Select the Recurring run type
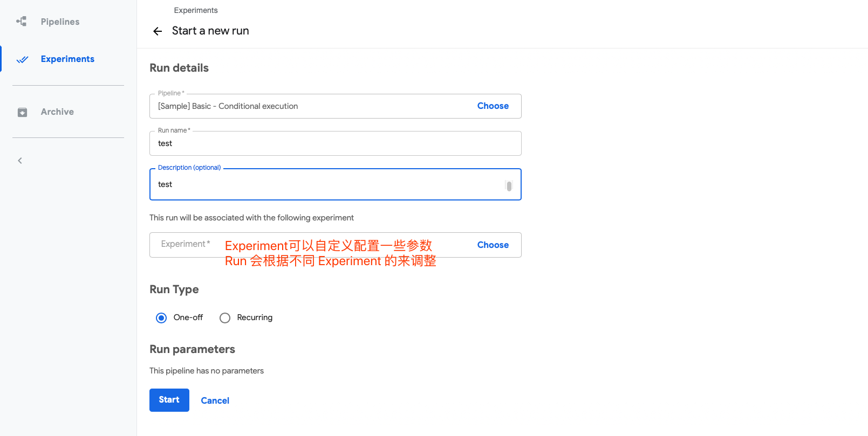Image resolution: width=868 pixels, height=436 pixels. [225, 318]
